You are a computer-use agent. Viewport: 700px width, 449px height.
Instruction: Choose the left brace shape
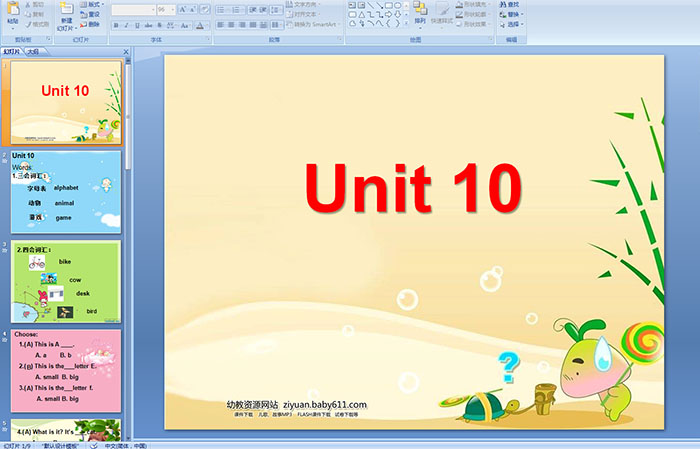(388, 24)
